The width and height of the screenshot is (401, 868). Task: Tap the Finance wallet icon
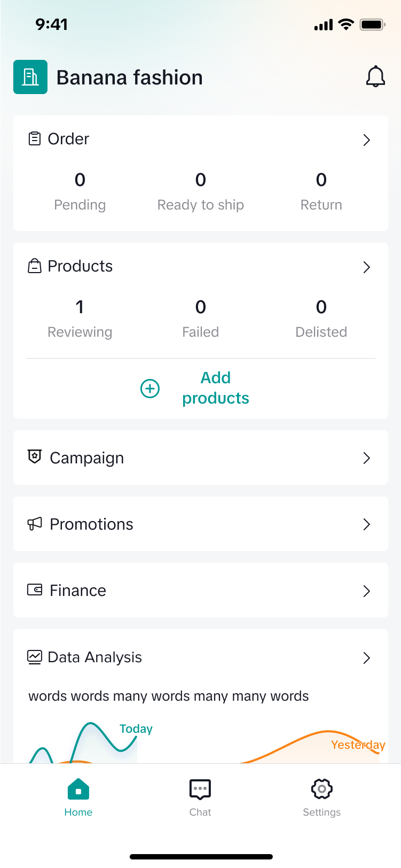[35, 590]
